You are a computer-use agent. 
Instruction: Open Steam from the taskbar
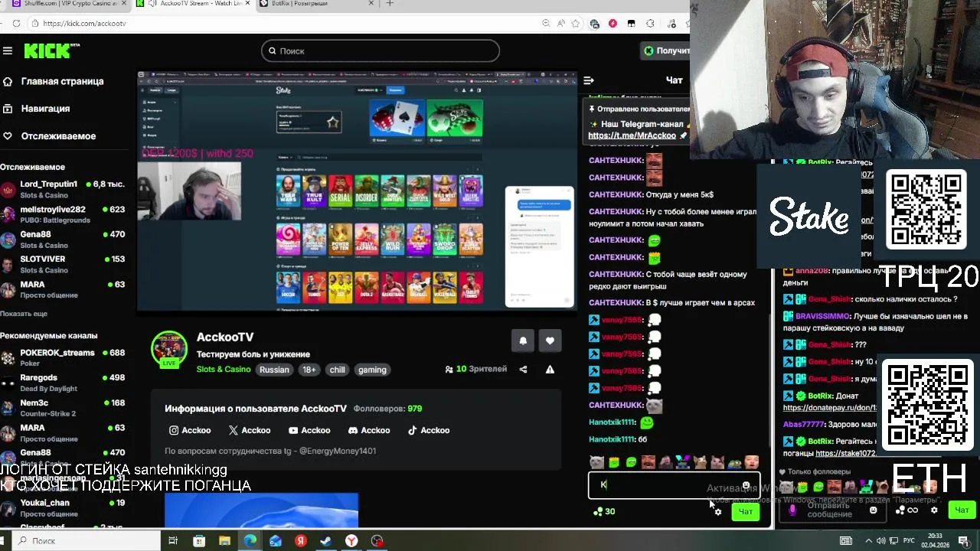tap(325, 541)
